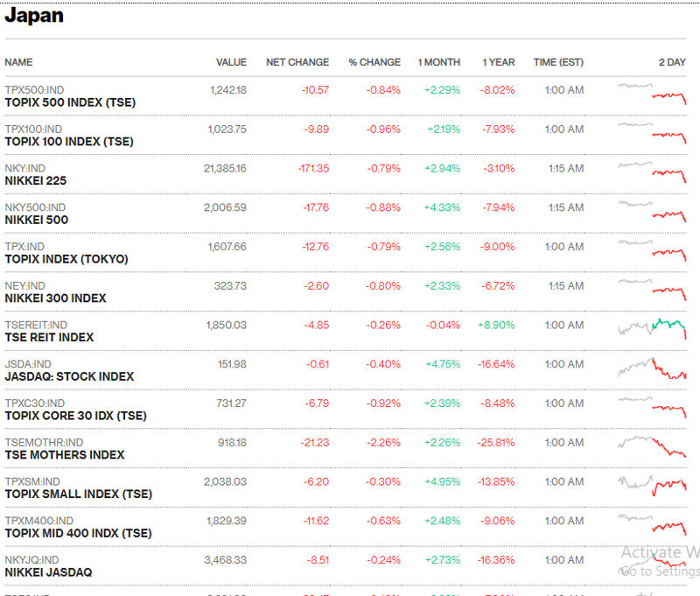Open the JASDAQ: STOCK INDEX link
This screenshot has width=700, height=596.
coord(69,376)
